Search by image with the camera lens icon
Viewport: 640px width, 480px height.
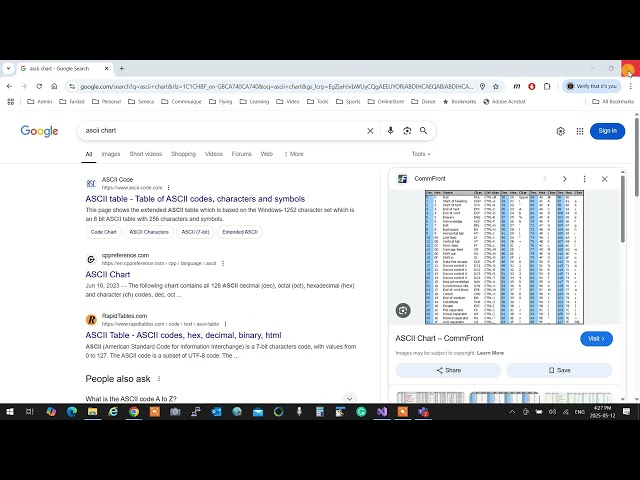point(407,131)
